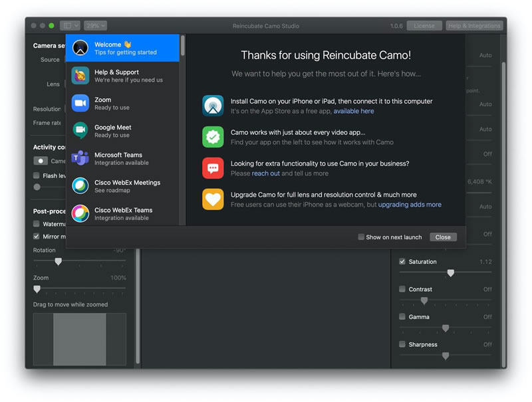Pick the Google Meet icon

[80, 130]
